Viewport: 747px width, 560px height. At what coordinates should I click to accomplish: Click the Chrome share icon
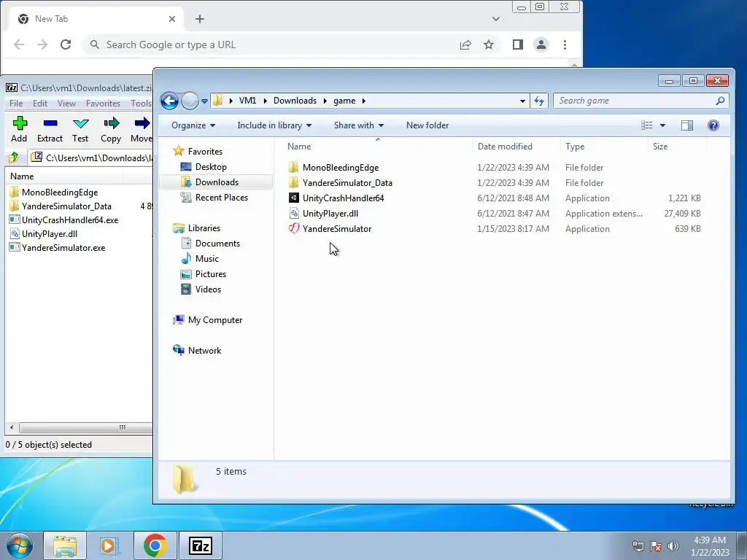tap(465, 44)
